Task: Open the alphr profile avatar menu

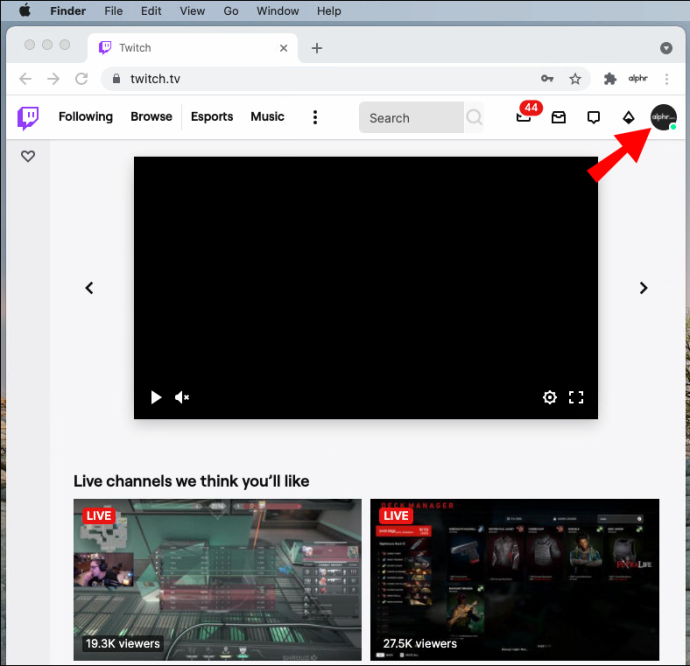Action: (x=663, y=117)
